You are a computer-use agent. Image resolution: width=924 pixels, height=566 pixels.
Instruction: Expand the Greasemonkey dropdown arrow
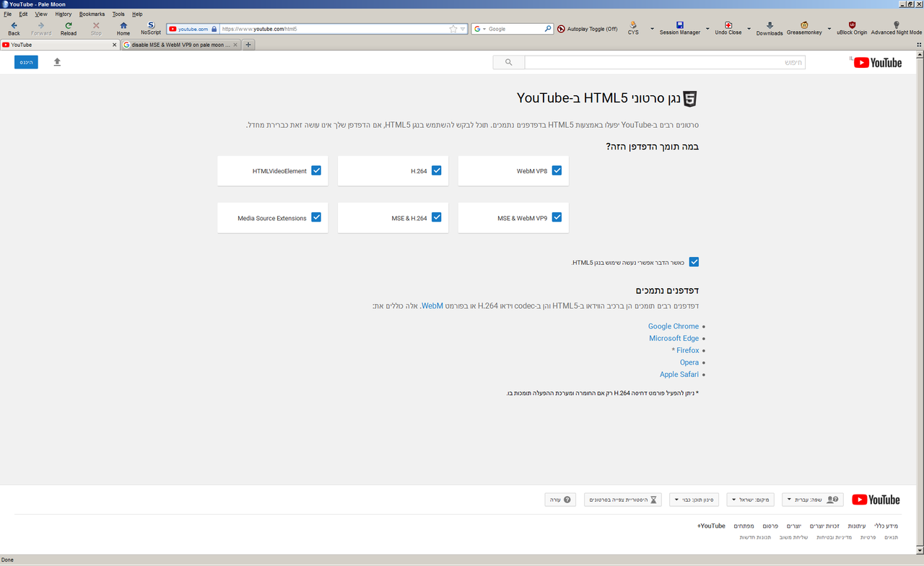[x=829, y=29]
